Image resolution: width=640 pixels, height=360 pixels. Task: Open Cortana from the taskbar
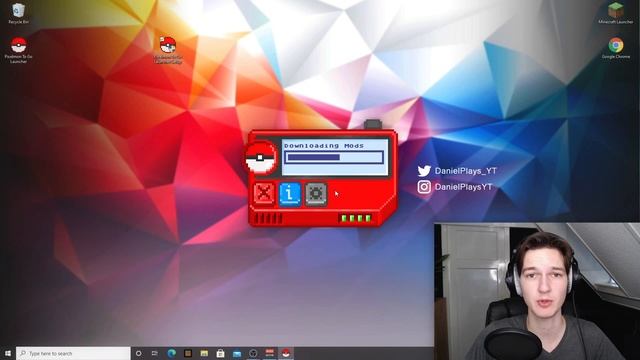point(138,353)
